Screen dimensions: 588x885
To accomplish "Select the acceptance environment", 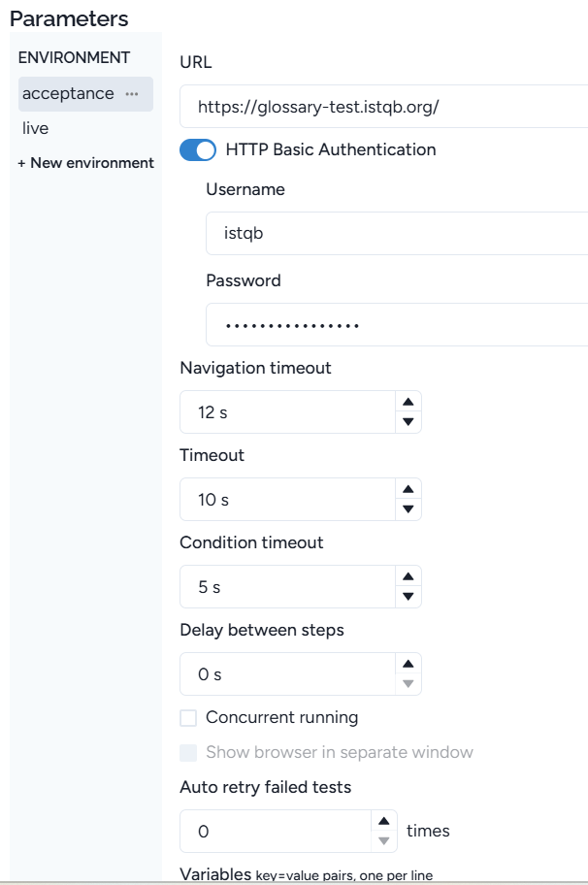I will pyautogui.click(x=68, y=94).
